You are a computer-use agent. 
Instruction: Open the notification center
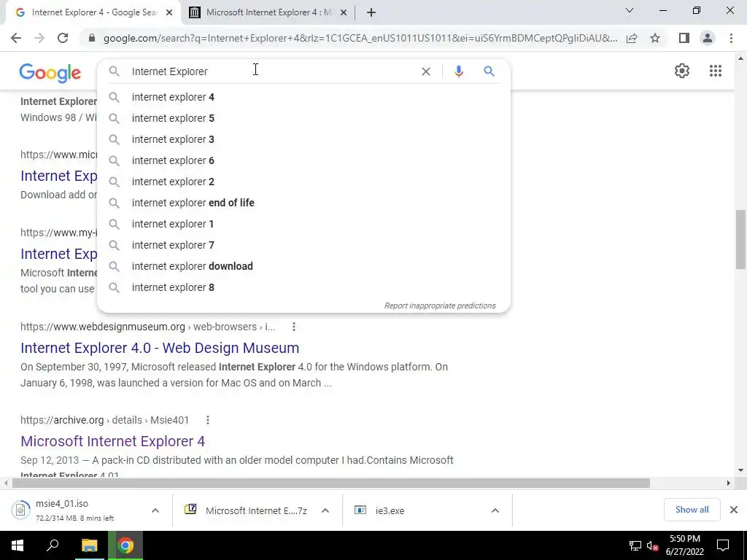click(723, 545)
